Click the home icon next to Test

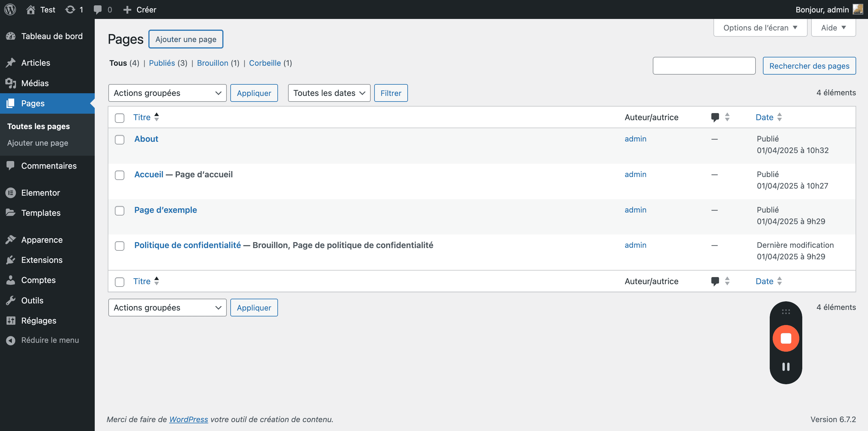click(x=31, y=9)
